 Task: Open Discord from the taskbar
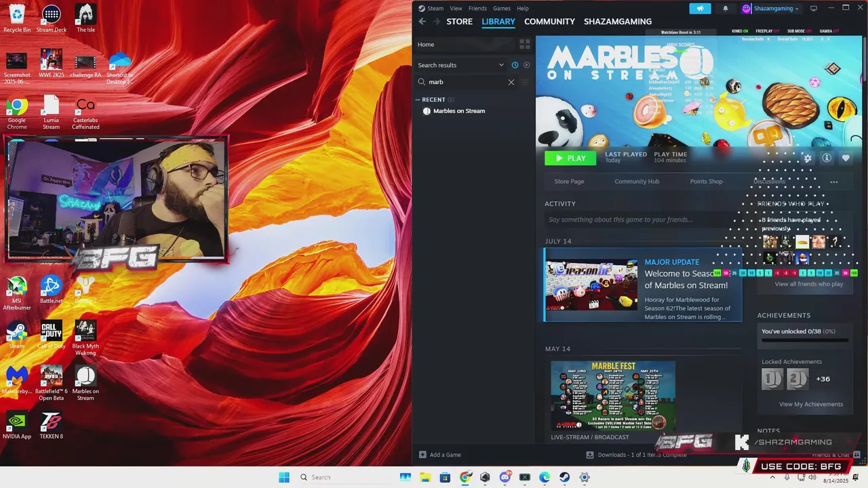click(505, 477)
